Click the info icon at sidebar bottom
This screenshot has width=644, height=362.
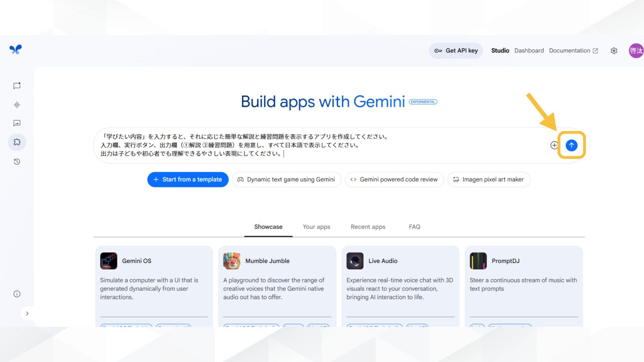coord(16,294)
